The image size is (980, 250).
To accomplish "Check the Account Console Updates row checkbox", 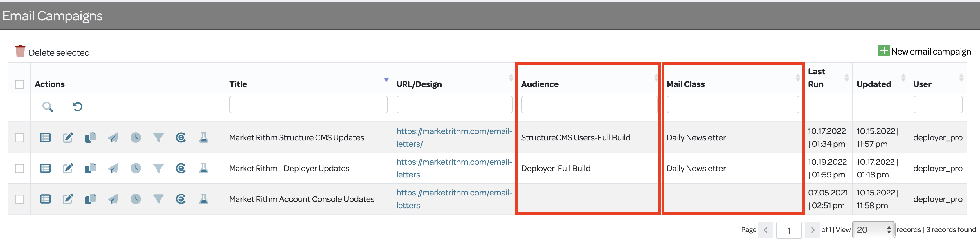I will click(19, 199).
